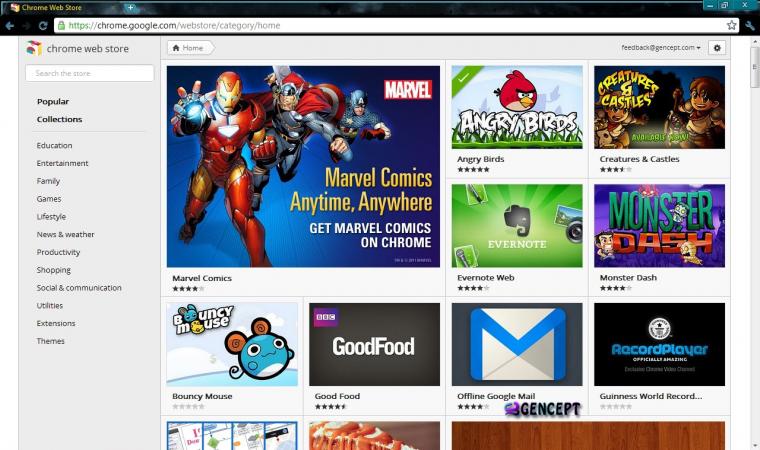Click the Creatures & Castles title text
Screen dimensions: 760x450
coord(639,159)
